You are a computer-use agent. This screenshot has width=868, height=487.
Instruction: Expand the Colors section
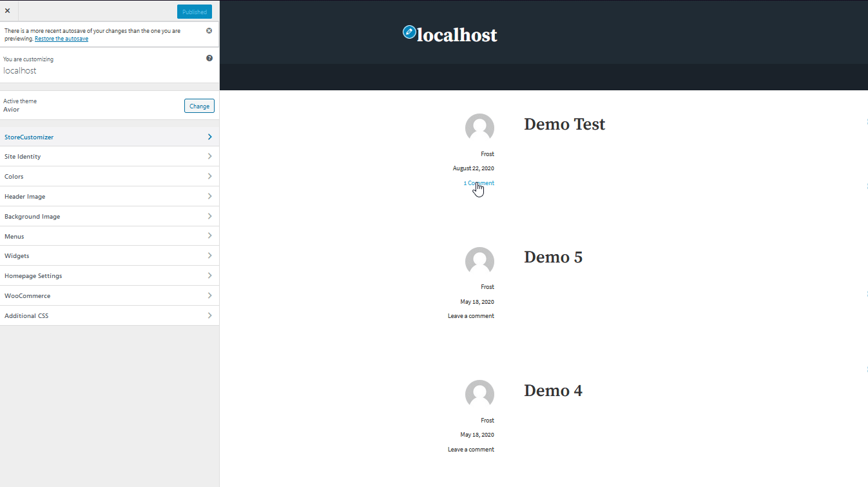[x=110, y=176]
